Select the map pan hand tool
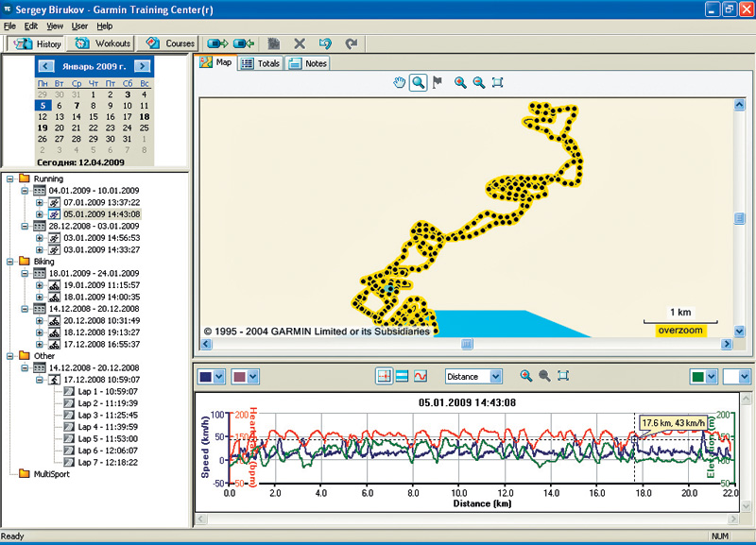Viewport: 756px width, 545px height. 399,82
